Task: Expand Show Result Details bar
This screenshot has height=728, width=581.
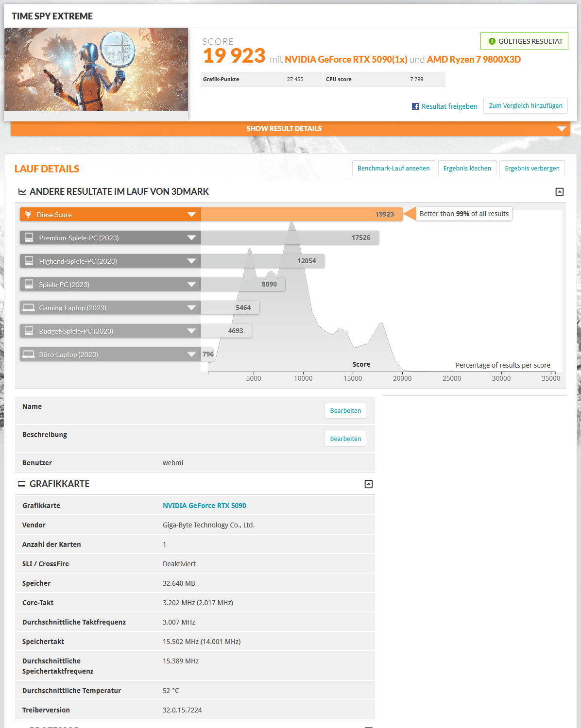Action: point(290,129)
